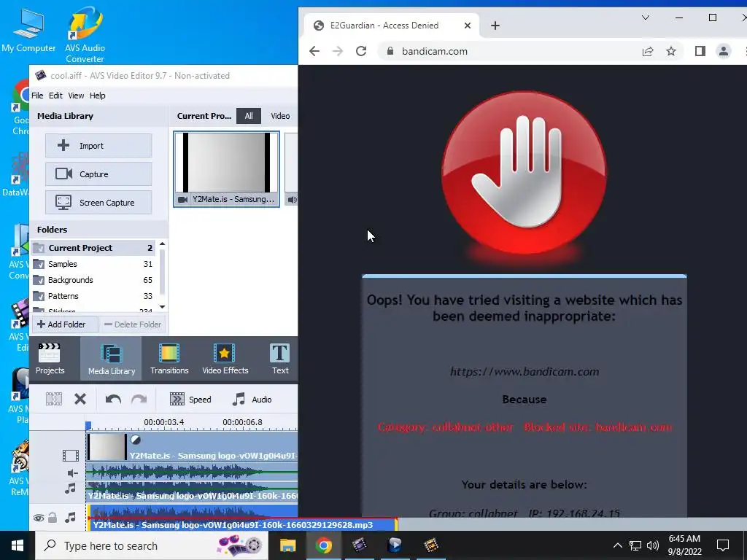Click the Delete Folder button

point(133,324)
